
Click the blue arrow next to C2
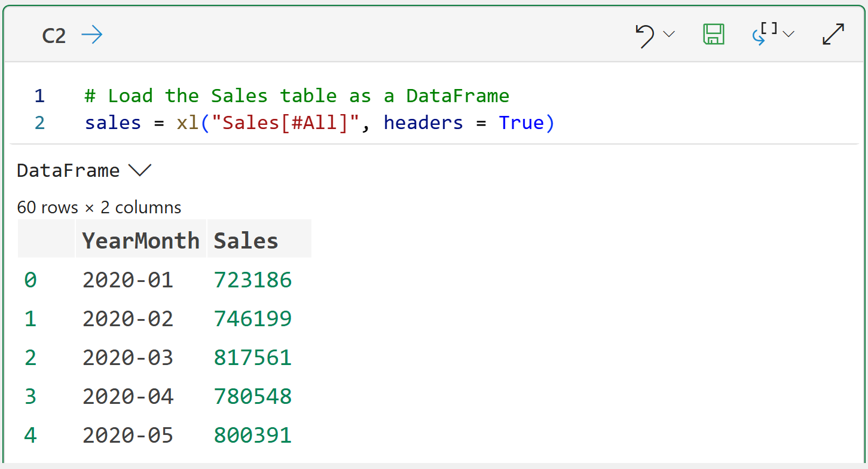[92, 35]
